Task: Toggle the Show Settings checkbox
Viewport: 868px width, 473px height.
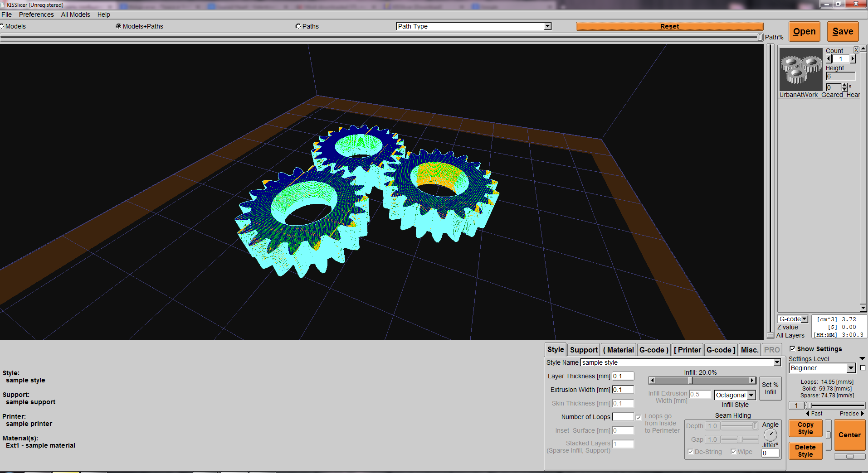Action: click(792, 349)
